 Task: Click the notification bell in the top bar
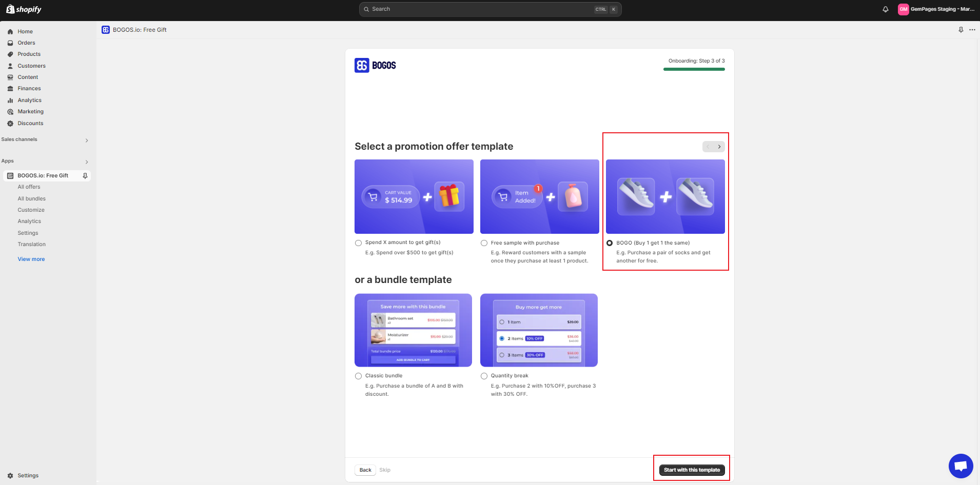[885, 9]
